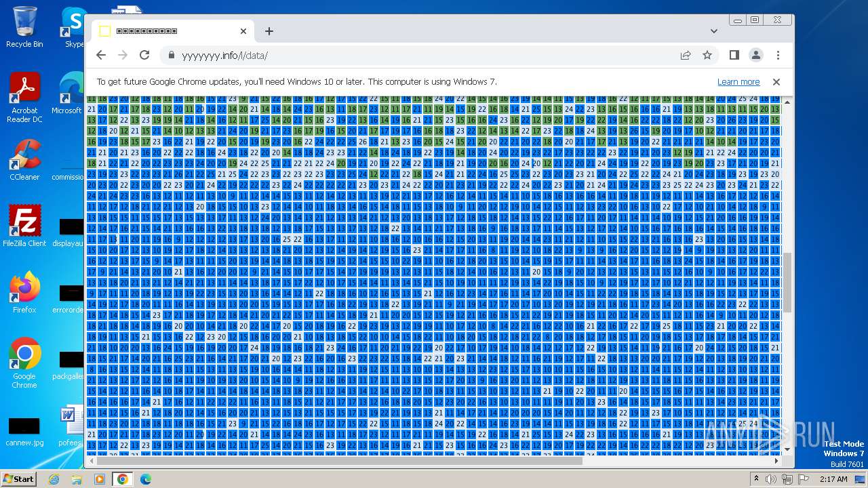
Task: Select the Word document desktop file
Action: [71, 427]
